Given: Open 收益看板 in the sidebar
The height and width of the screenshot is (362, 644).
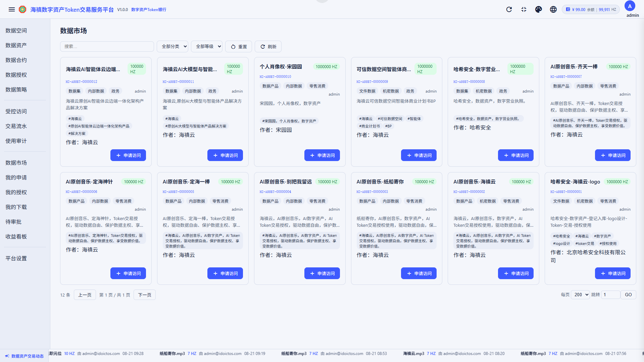Looking at the screenshot, I should 16,237.
